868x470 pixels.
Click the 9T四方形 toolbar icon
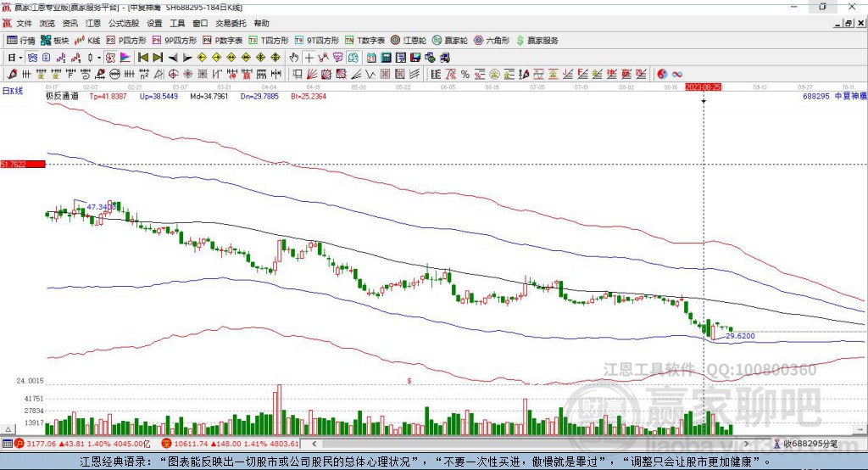[x=317, y=41]
